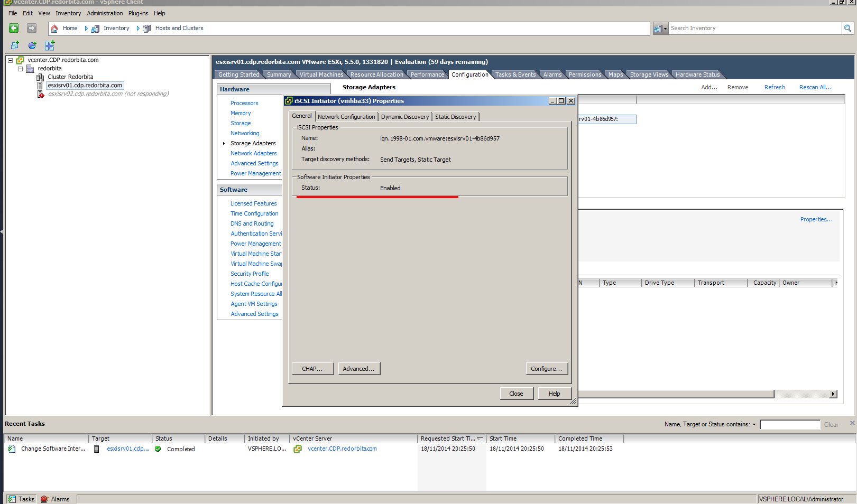This screenshot has height=504, width=857.
Task: Open the Recent Tasks filter dropdown arrow
Action: click(x=754, y=425)
